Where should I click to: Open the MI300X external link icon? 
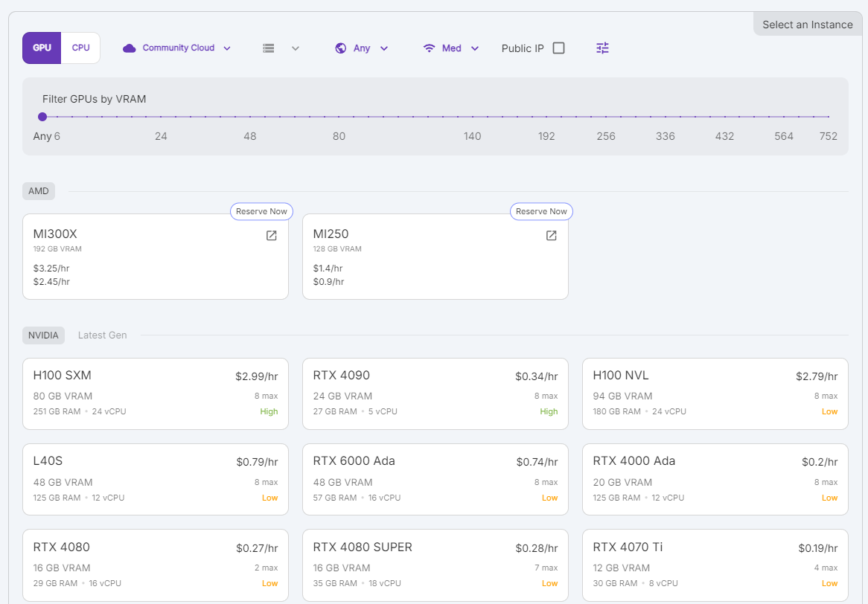(271, 235)
